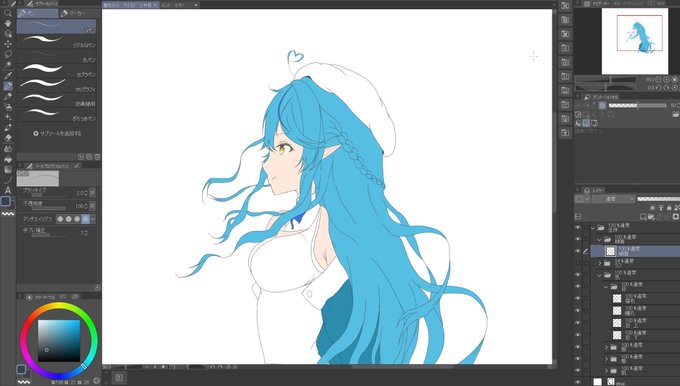This screenshot has height=386, width=680.
Task: Expand the last folder above the paper layer
Action: tap(606, 370)
